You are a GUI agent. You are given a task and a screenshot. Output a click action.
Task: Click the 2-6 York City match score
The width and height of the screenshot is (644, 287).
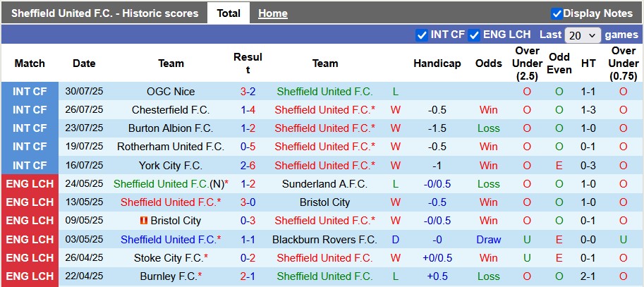pyautogui.click(x=248, y=165)
